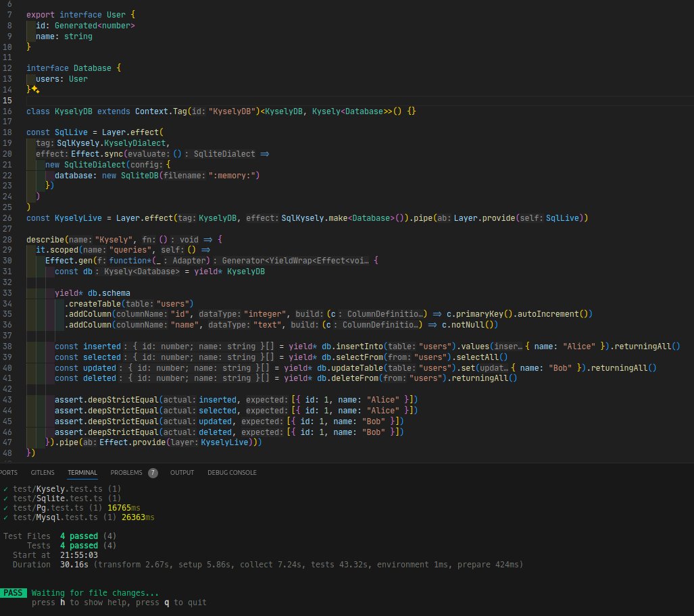Click 'db.updateTable' on line 40
The image size is (694, 616).
point(349,367)
